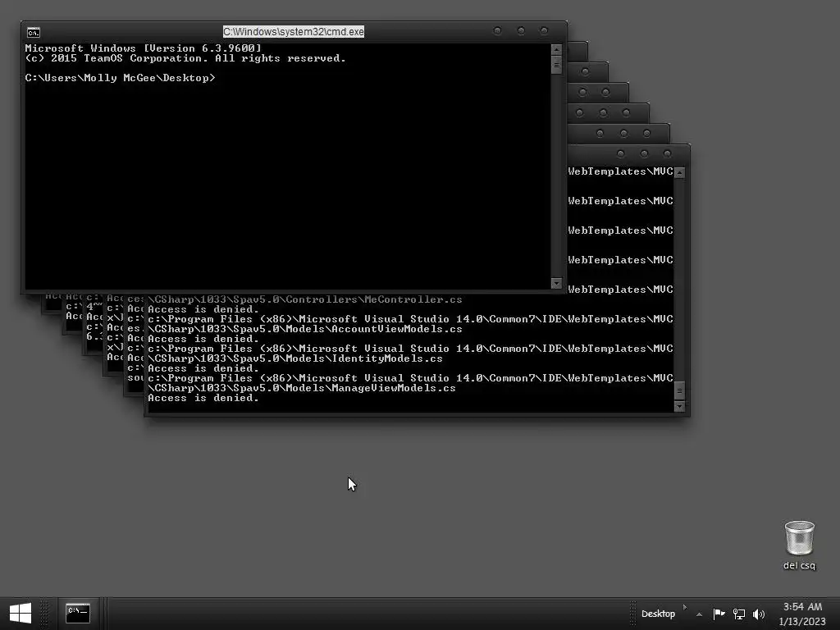Maximize the front cmd.exe window
Screen dimensions: 840x630
point(521,31)
